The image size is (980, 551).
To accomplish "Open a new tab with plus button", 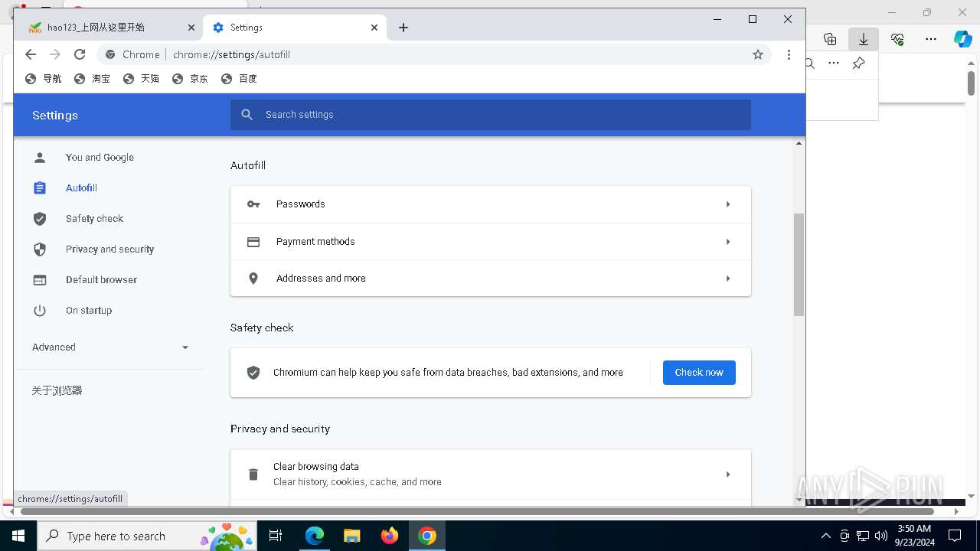I will (403, 28).
